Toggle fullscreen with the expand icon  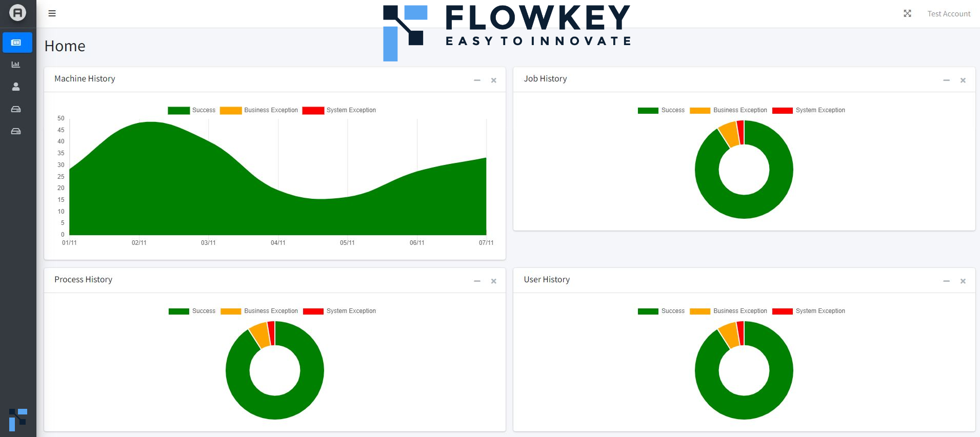coord(907,13)
